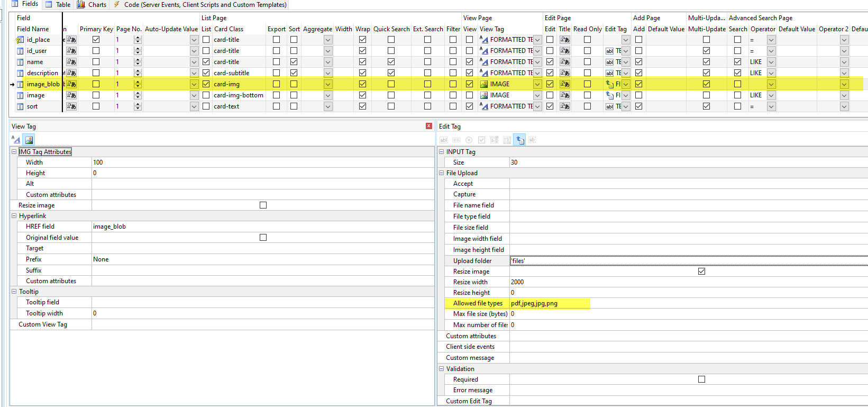Open the Code (Server Events) tab
868x407 pixels.
coord(200,4)
